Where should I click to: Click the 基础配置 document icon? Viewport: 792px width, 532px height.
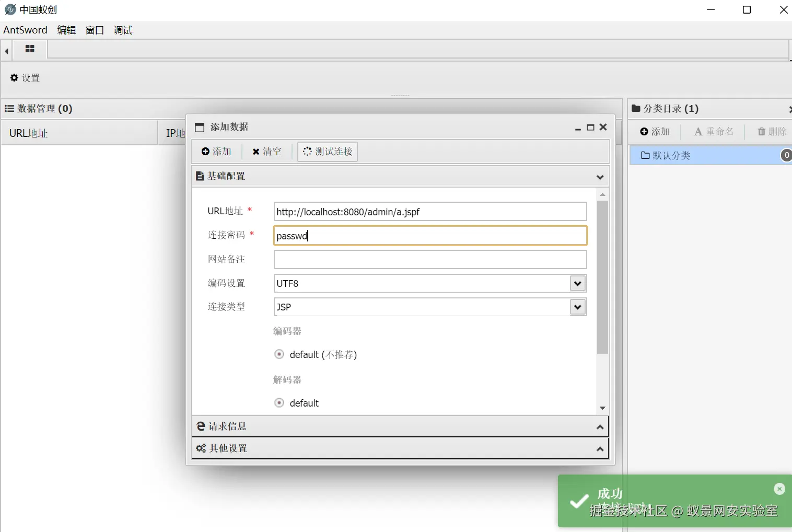[x=200, y=176]
